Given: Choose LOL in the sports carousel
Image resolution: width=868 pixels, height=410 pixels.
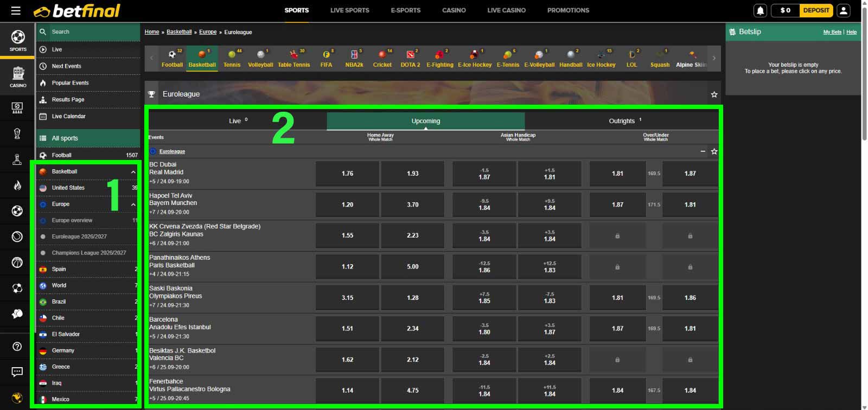Looking at the screenshot, I should click(631, 59).
